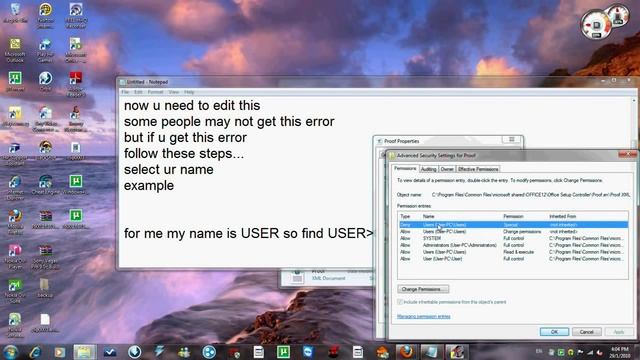
Task: Click Cancel in Advanced Security Settings
Action: pyautogui.click(x=586, y=332)
